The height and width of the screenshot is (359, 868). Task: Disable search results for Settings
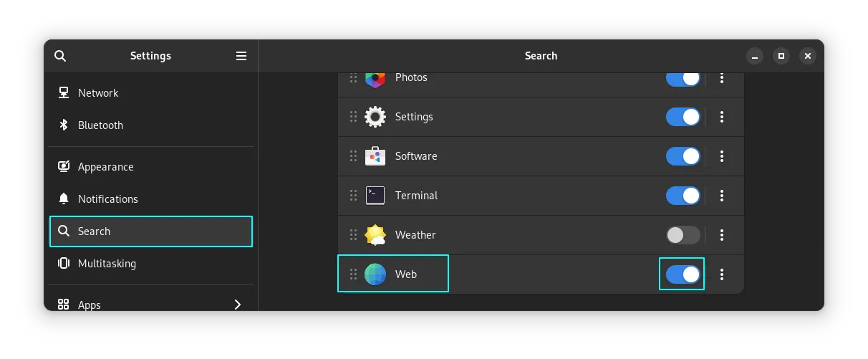[x=683, y=117]
